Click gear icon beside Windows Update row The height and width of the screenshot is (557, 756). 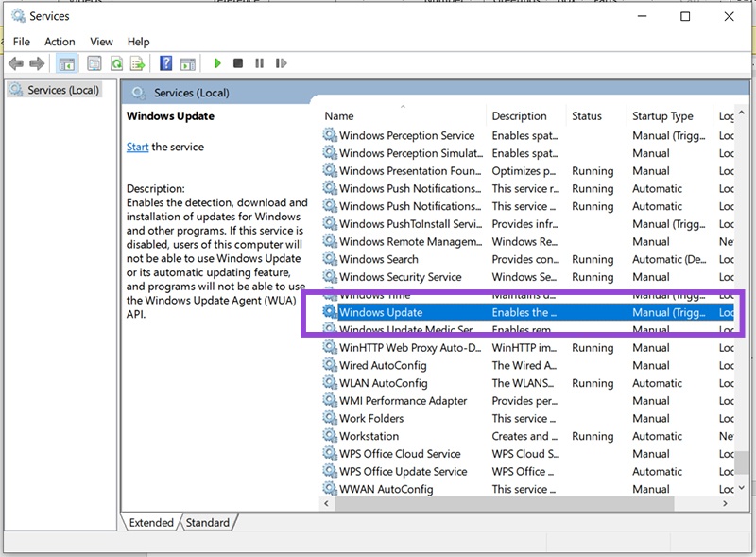tap(330, 312)
